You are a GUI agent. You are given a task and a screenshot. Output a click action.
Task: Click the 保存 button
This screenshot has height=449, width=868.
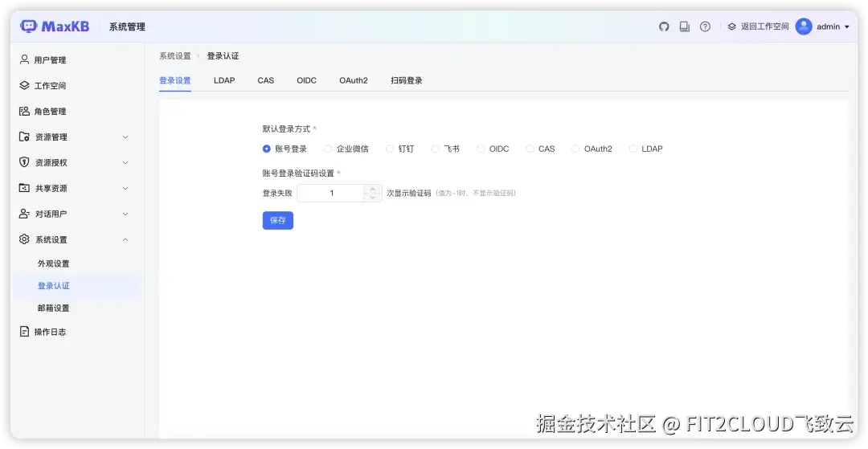[278, 220]
